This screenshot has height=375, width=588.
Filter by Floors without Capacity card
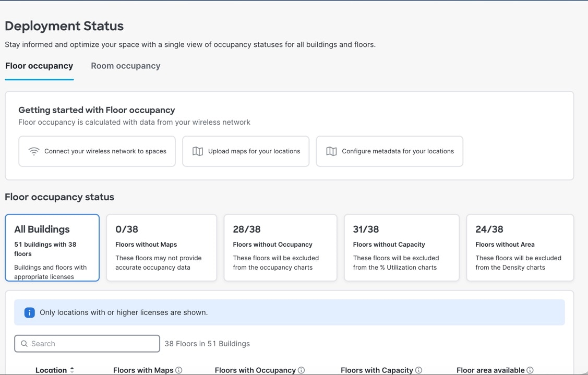402,248
